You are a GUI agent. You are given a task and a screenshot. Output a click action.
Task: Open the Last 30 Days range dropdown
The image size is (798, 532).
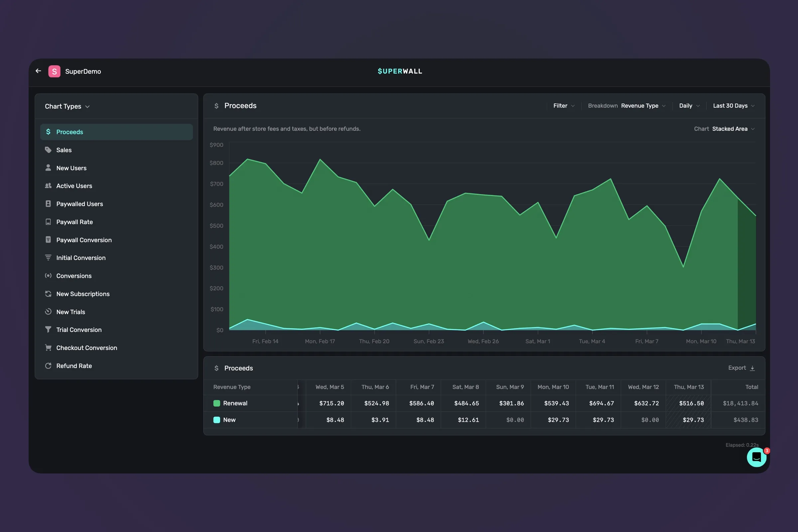[x=734, y=106]
